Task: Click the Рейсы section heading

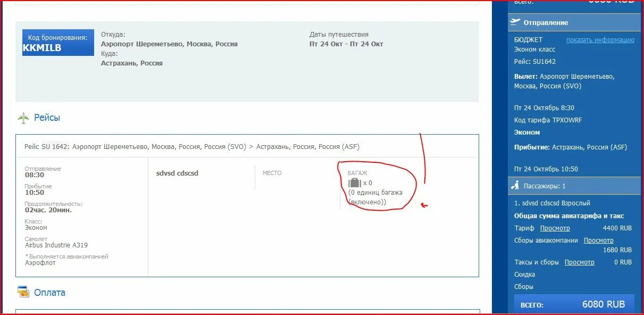Action: (47, 118)
